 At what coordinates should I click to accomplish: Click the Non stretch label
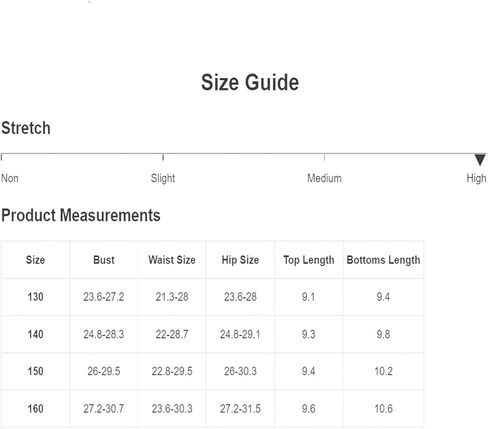[x=10, y=178]
